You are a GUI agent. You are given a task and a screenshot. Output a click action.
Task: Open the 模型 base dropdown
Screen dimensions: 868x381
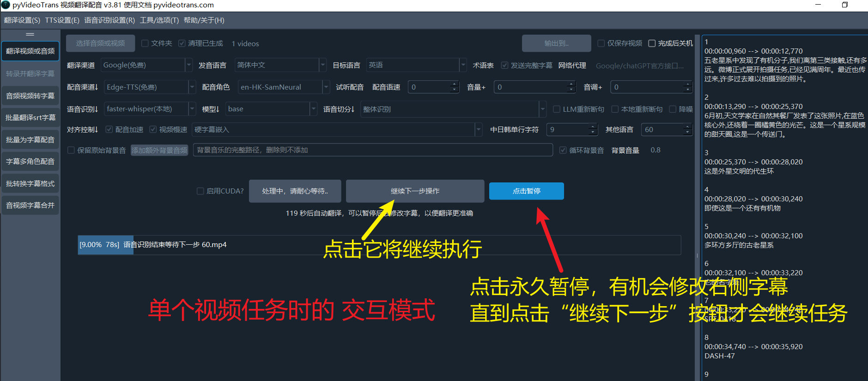pos(313,109)
